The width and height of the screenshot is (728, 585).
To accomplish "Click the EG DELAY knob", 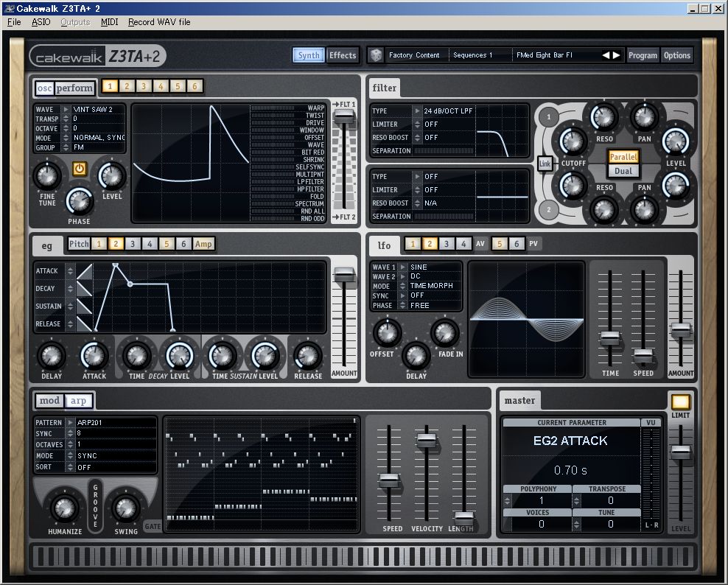I will pos(51,356).
